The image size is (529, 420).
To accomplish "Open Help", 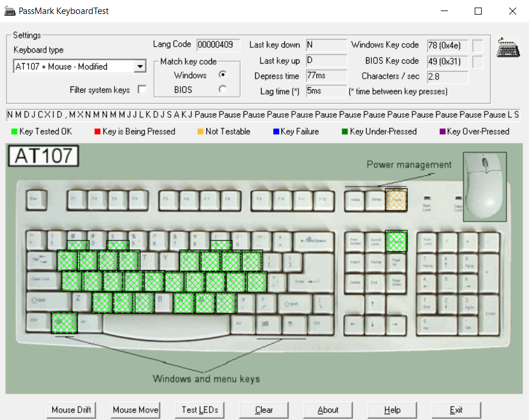I will tap(392, 410).
